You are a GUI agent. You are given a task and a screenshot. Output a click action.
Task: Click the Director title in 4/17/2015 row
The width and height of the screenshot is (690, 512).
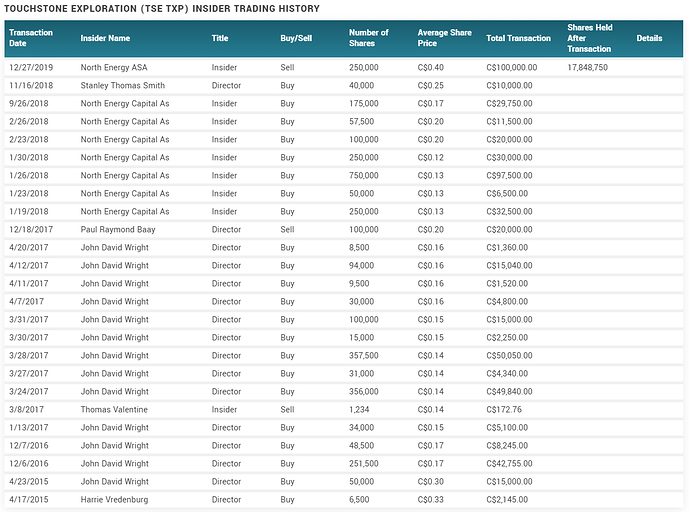[226, 500]
